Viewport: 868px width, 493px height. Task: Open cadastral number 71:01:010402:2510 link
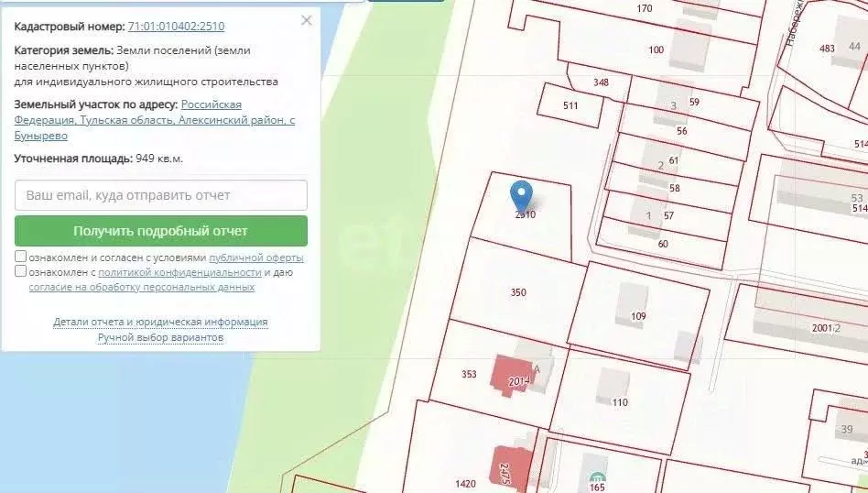(176, 26)
